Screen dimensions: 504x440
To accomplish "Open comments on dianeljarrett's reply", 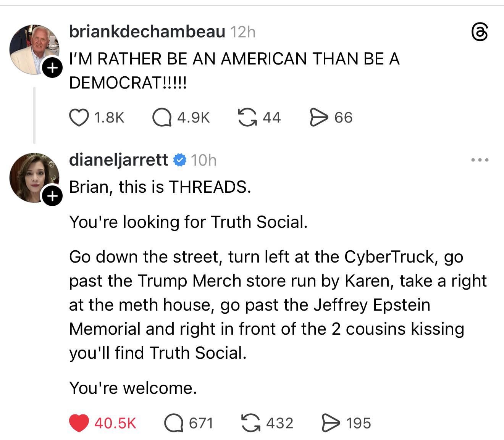I will [174, 423].
